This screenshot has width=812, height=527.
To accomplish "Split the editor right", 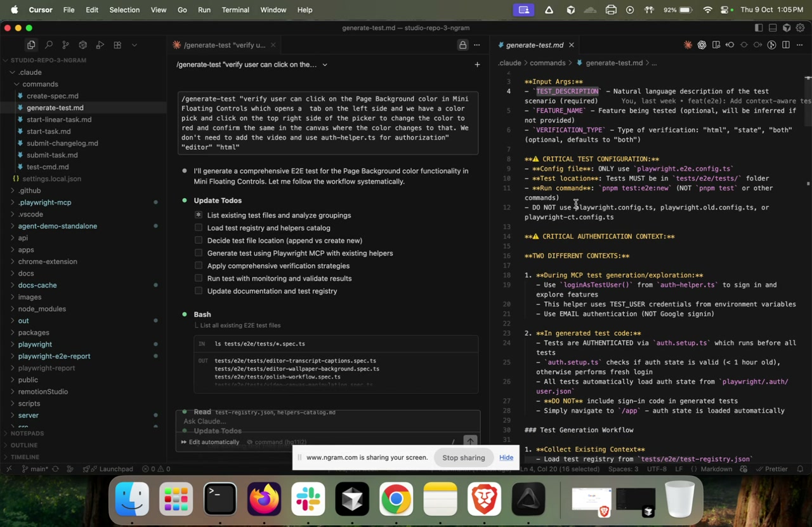I will pos(785,45).
